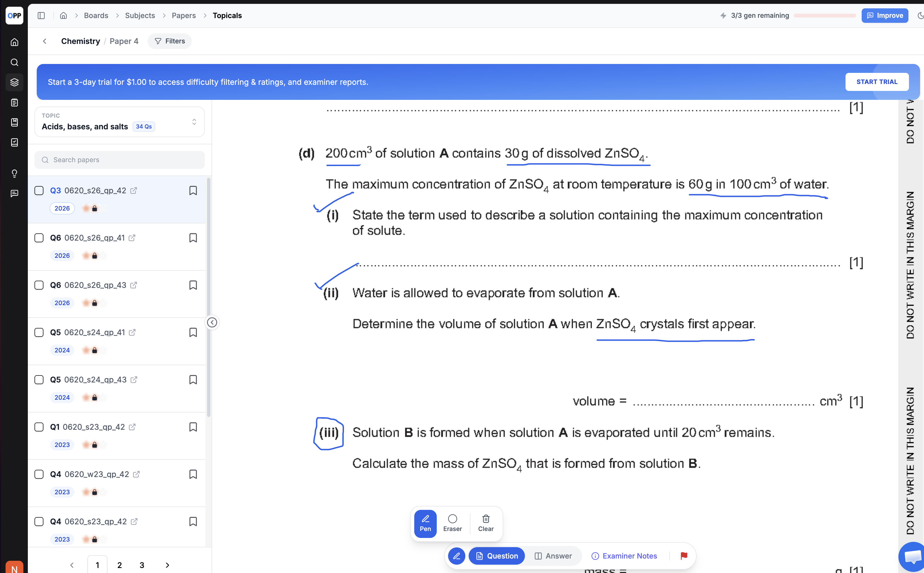Viewport: 924px width, 573px height.
Task: Switch to the Answer tab
Action: 553,556
